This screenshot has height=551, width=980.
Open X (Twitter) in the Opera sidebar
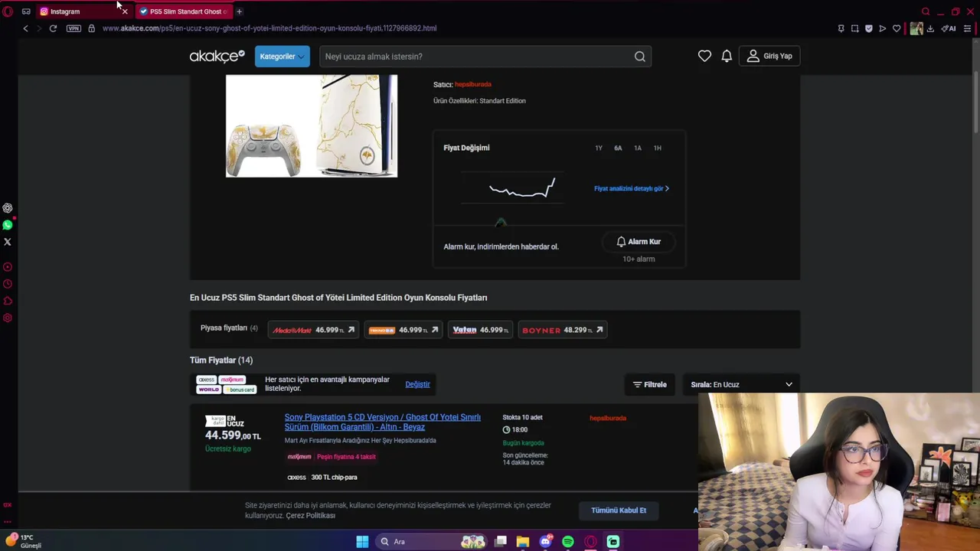click(x=8, y=242)
